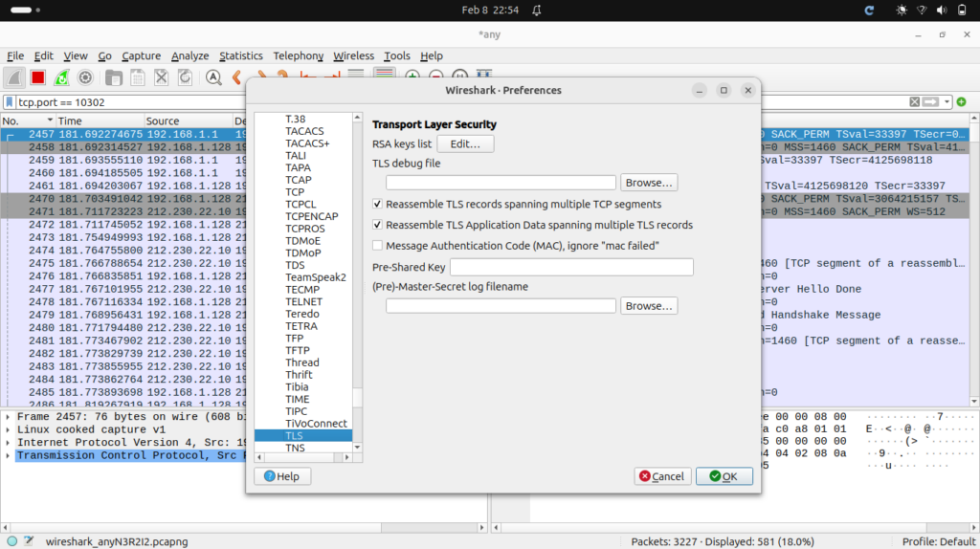The height and width of the screenshot is (549, 980).
Task: Click protocol list scroll-down arrow
Action: (x=358, y=448)
